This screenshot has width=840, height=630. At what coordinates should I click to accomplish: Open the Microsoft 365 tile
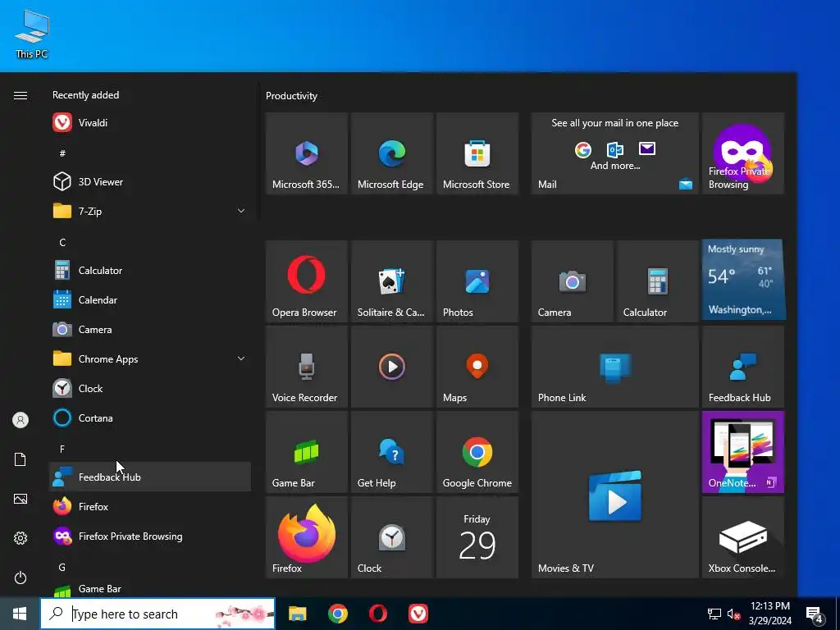point(307,153)
